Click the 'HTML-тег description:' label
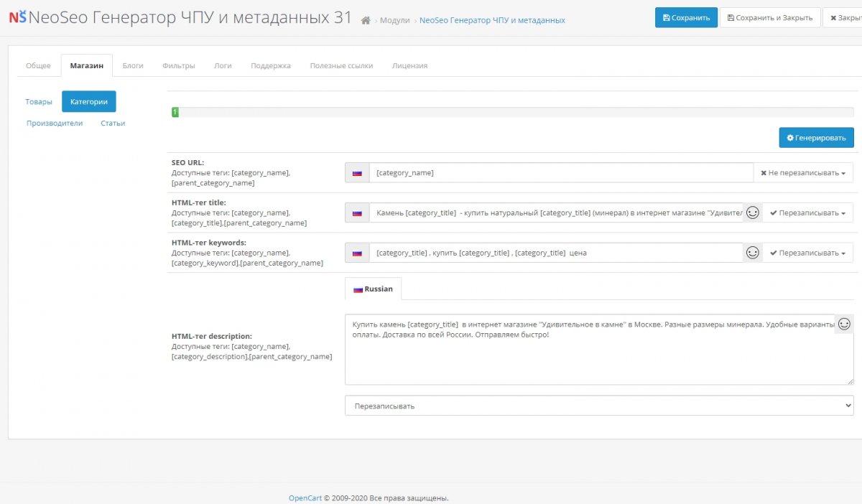The width and height of the screenshot is (862, 504). coord(212,336)
